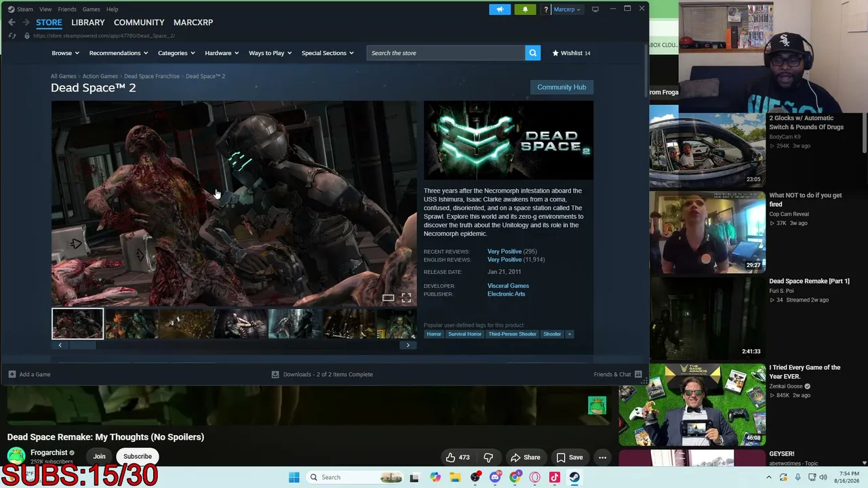Screen dimensions: 868x488
Task: Click the screenshot strip scrollbar handle
Action: [83, 345]
